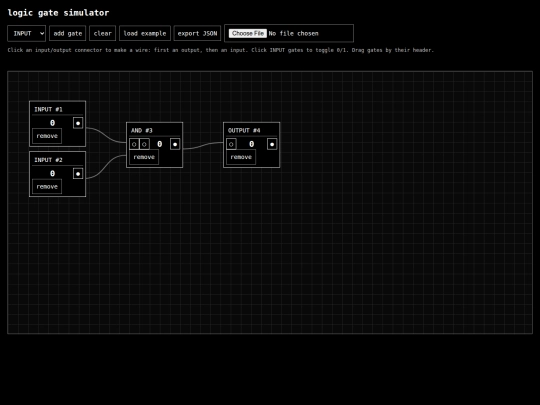Click the AND #3 output value 0
The image size is (540, 405).
coord(159,144)
